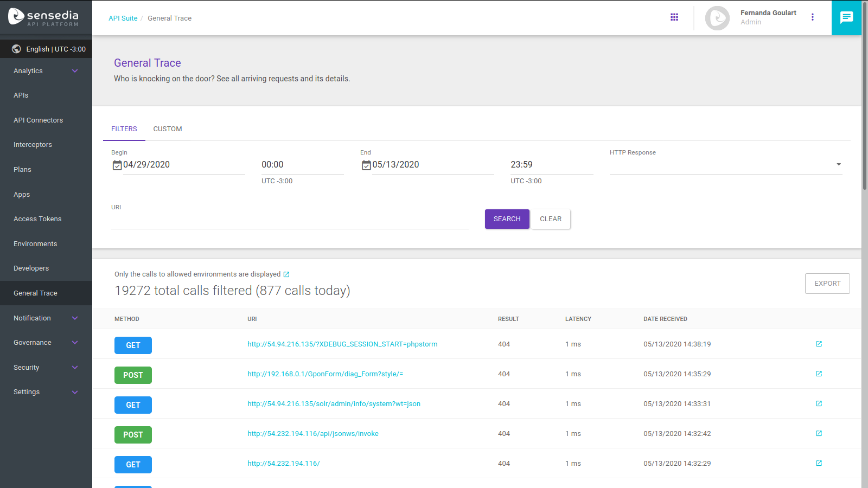Open details icon for XDEBUG_SESSION_START request

(819, 344)
